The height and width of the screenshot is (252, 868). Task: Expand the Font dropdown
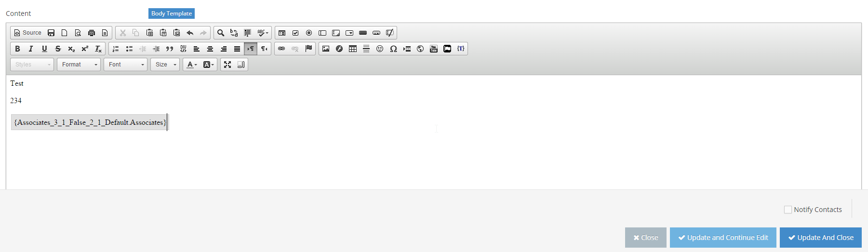(125, 65)
